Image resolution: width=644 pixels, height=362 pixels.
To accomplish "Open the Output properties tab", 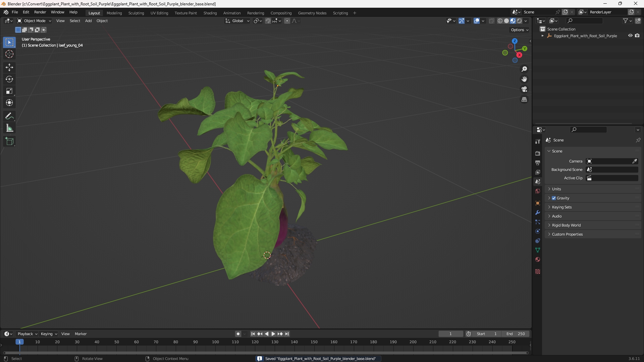I will pyautogui.click(x=538, y=163).
